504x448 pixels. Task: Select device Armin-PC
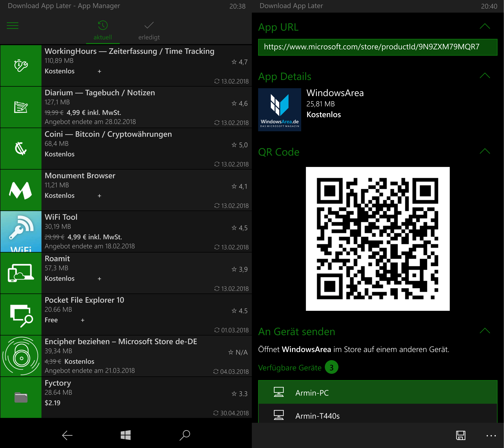click(377, 392)
